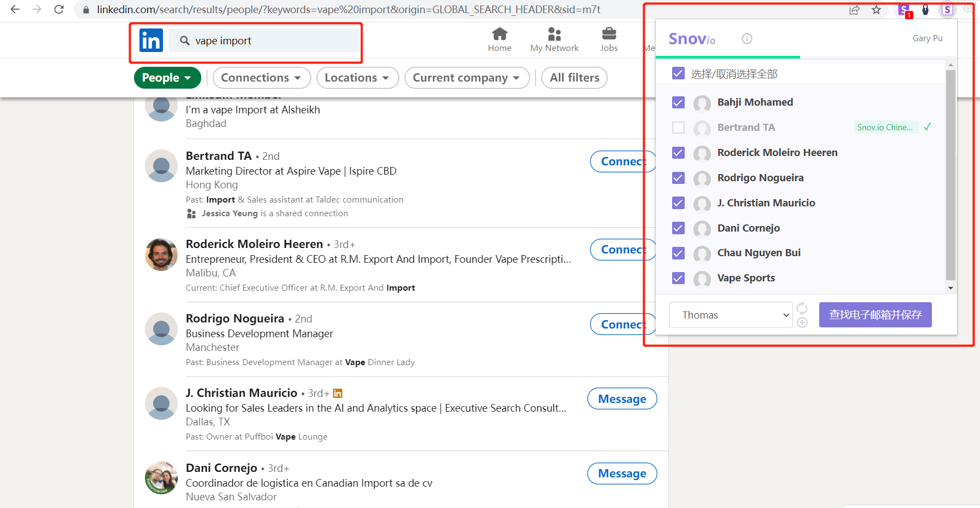Expand the Locations filter

pyautogui.click(x=358, y=78)
